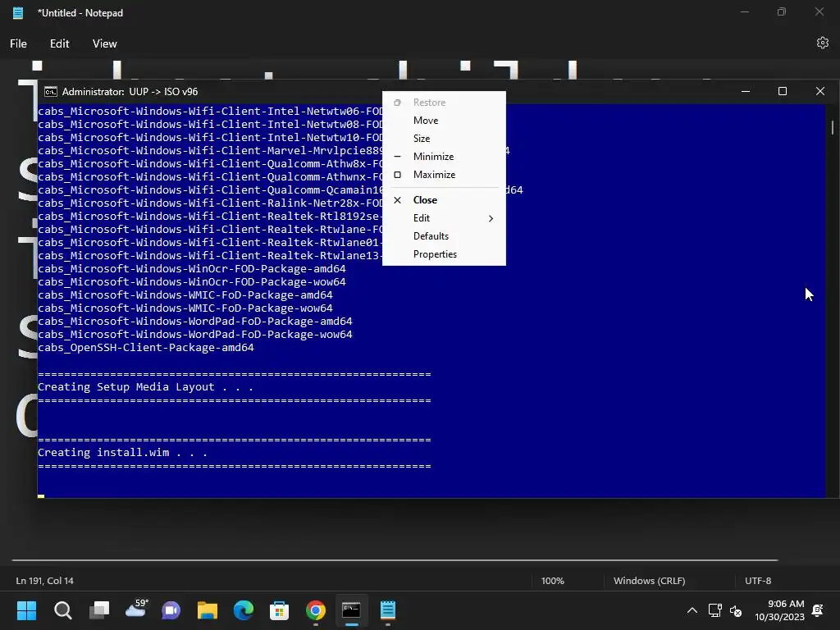This screenshot has width=840, height=630.
Task: Click the Qualcomm-Athwnx package line
Action: 210,177
